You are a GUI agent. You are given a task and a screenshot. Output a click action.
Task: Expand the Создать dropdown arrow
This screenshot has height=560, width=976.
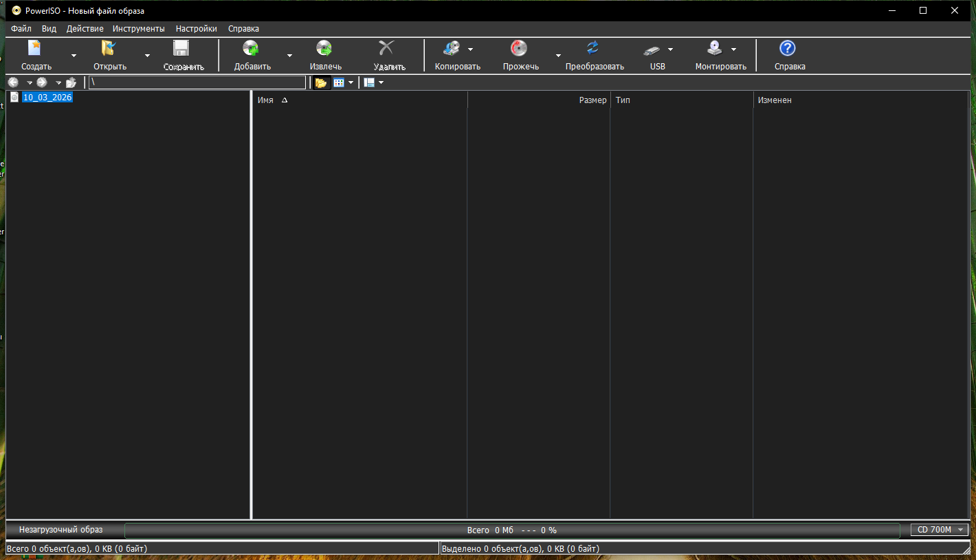point(74,56)
